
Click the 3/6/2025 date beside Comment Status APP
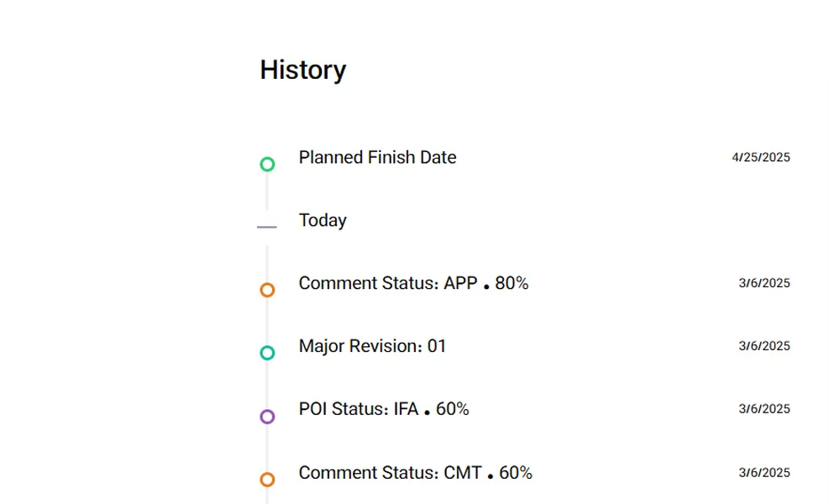point(764,284)
